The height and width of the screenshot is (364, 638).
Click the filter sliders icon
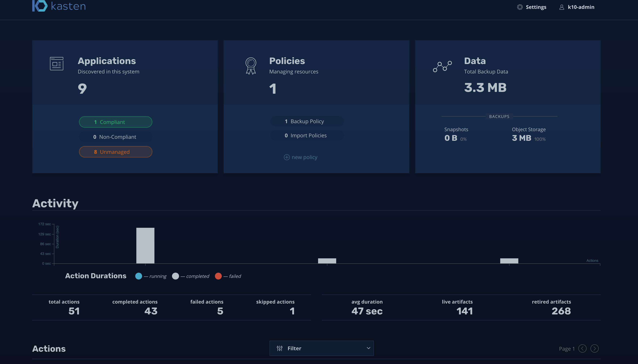pyautogui.click(x=280, y=348)
